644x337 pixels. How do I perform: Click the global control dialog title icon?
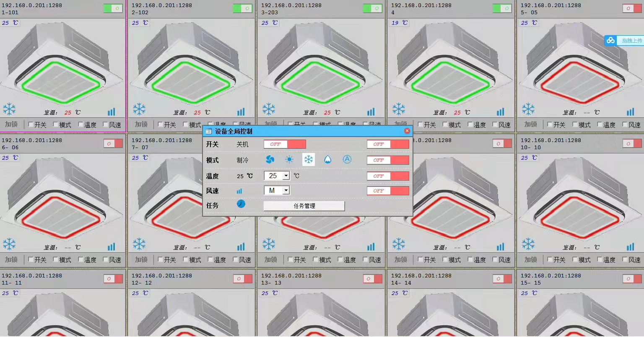tap(208, 132)
